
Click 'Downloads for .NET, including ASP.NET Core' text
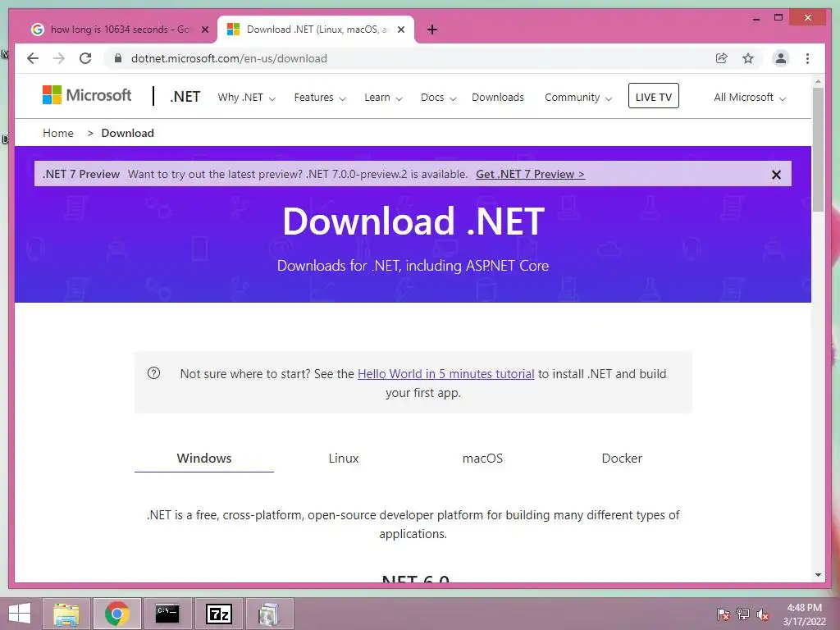coord(413,266)
